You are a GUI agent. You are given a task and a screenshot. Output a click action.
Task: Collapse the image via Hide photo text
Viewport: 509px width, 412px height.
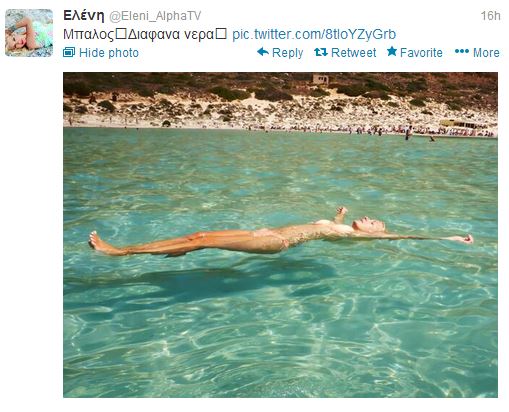click(x=109, y=53)
